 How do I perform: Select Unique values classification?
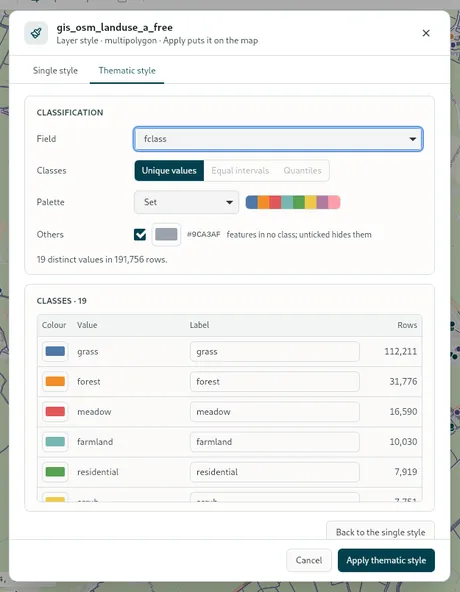(x=169, y=171)
